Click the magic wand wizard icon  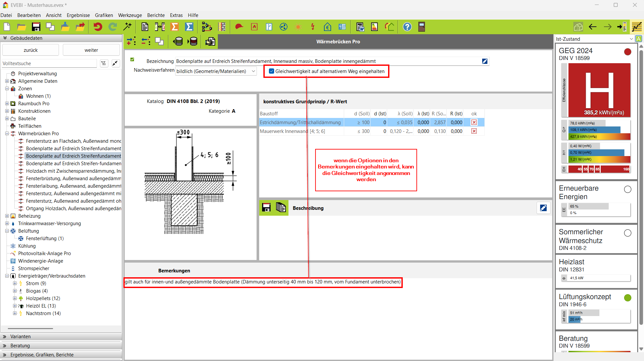(128, 27)
